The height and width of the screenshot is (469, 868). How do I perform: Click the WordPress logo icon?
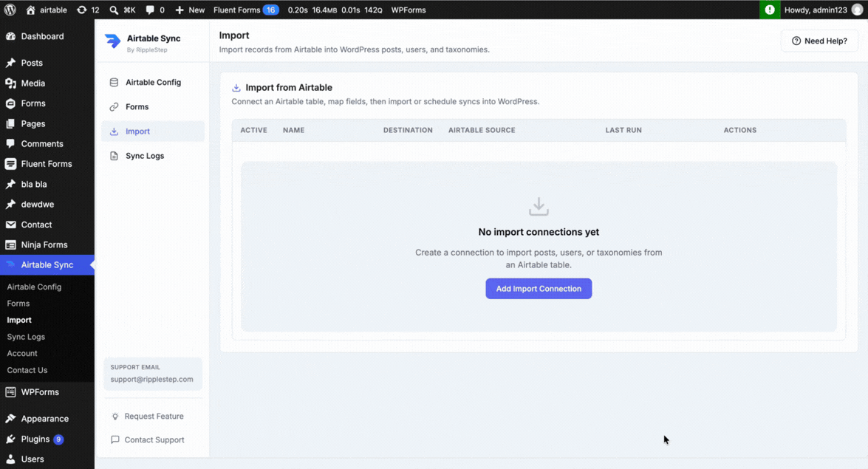pos(10,10)
